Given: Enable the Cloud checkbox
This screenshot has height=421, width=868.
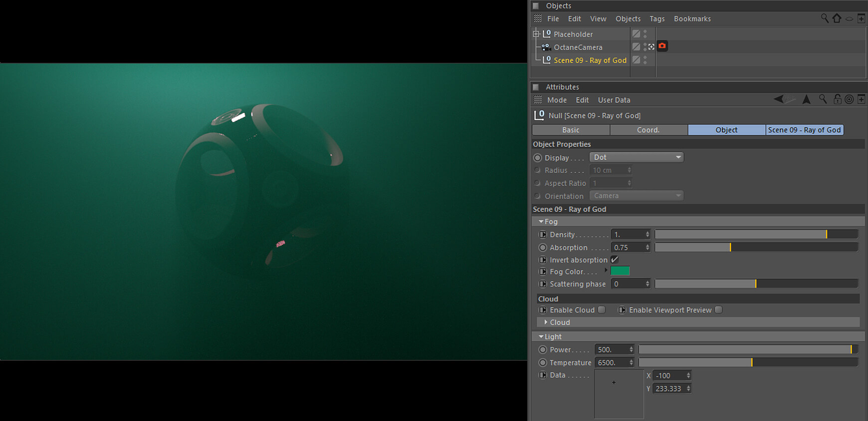Looking at the screenshot, I should (602, 310).
